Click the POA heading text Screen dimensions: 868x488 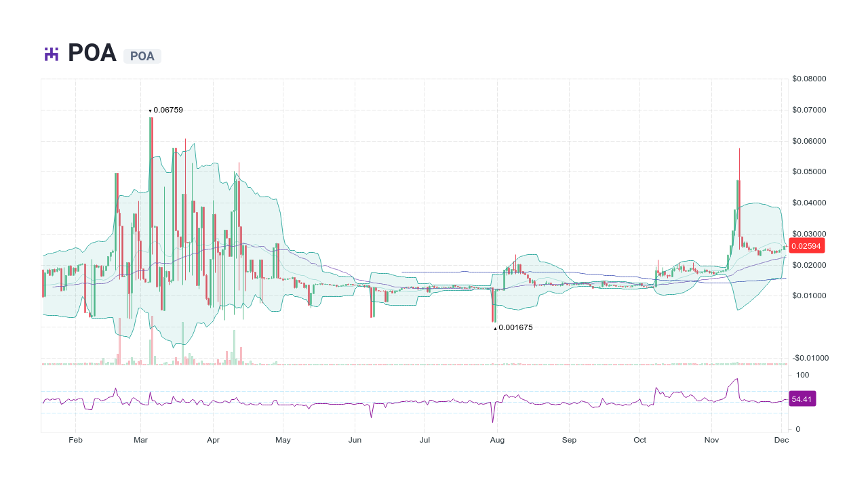92,52
